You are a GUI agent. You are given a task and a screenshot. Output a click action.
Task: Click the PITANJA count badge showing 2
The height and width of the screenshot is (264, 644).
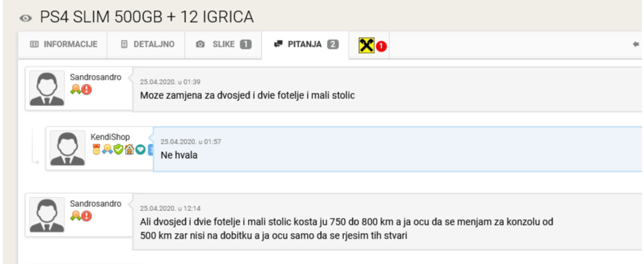(x=333, y=45)
